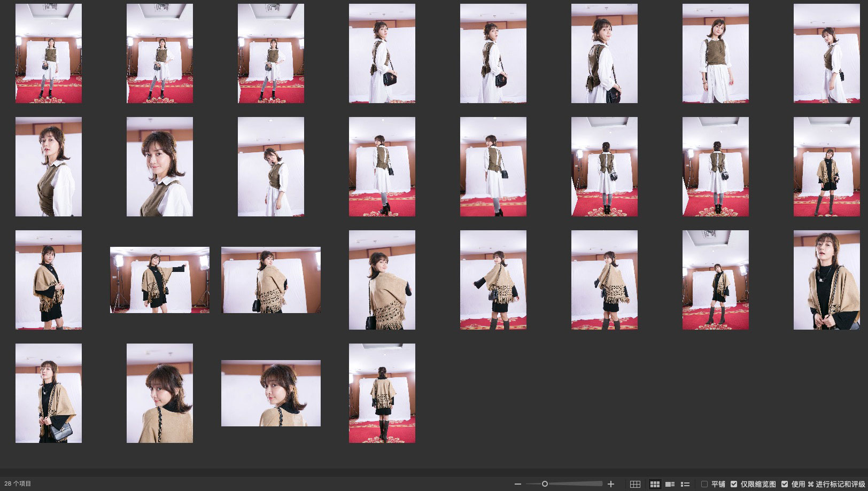This screenshot has width=868, height=491.
Task: Switch to thumbnails-only grid view icon
Action: tap(655, 484)
